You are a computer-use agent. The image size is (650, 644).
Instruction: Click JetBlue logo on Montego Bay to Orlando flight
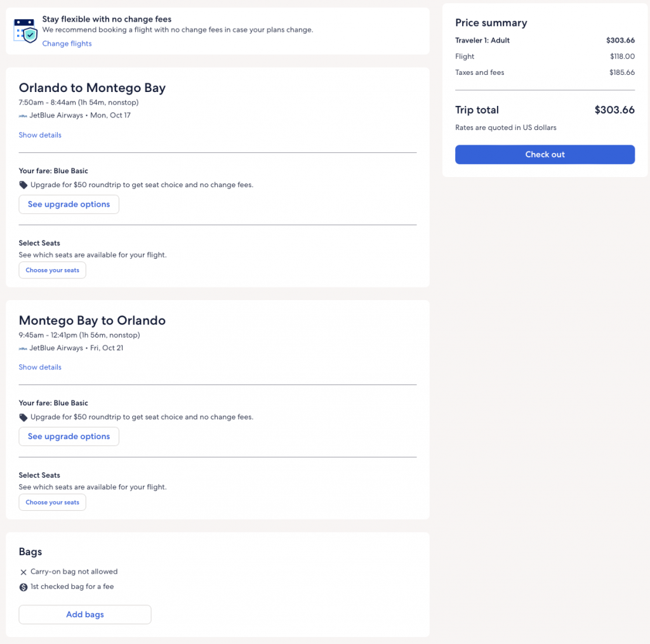(23, 348)
